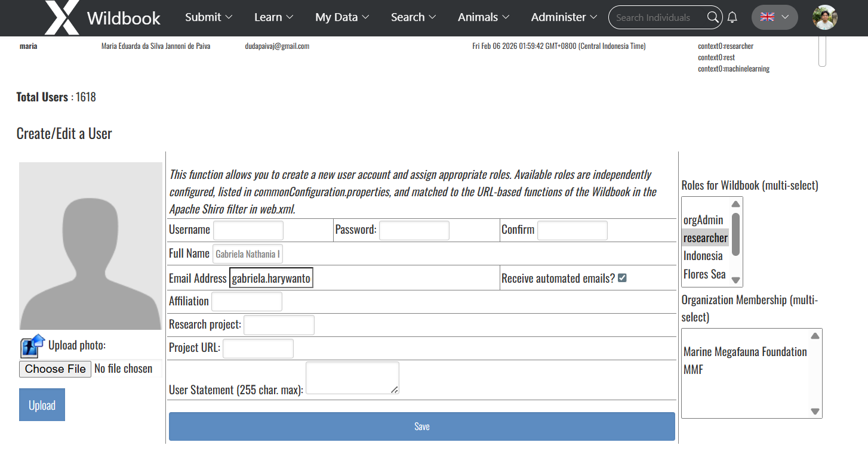Click the upload photo icon
Image resolution: width=868 pixels, height=467 pixels.
pos(33,346)
